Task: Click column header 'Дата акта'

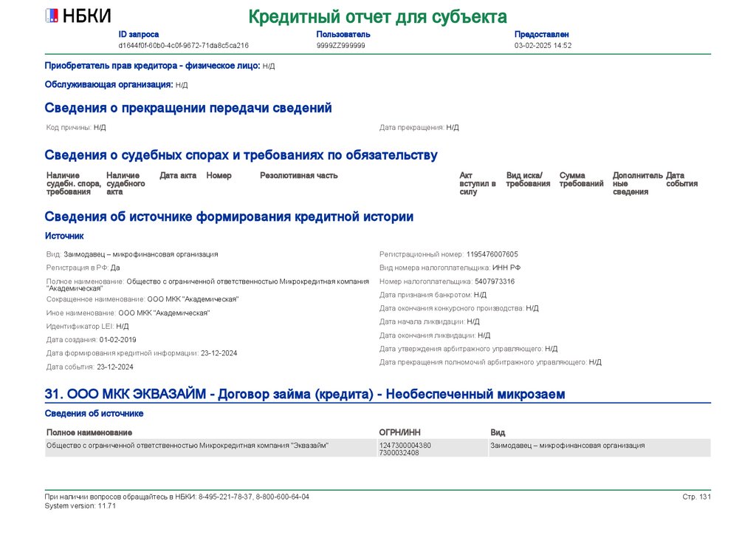Action: coord(178,176)
